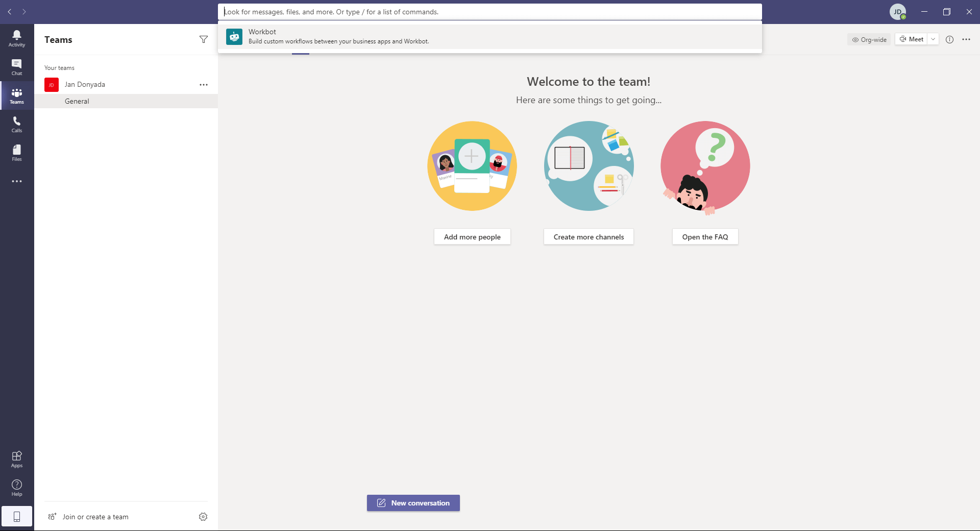Open the Chat section

tap(17, 67)
